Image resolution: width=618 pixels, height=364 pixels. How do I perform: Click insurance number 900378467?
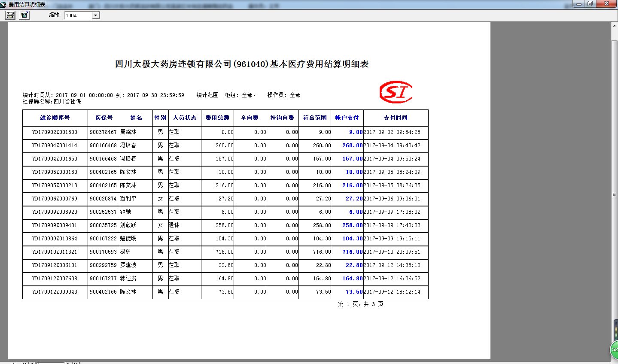coord(103,132)
